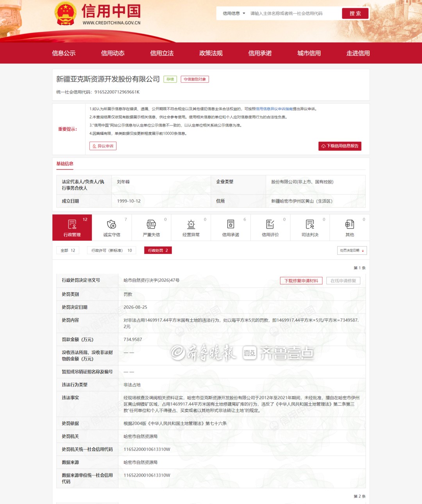Open the 司法判决 icon tab
This screenshot has width=422, height=504.
click(310, 227)
